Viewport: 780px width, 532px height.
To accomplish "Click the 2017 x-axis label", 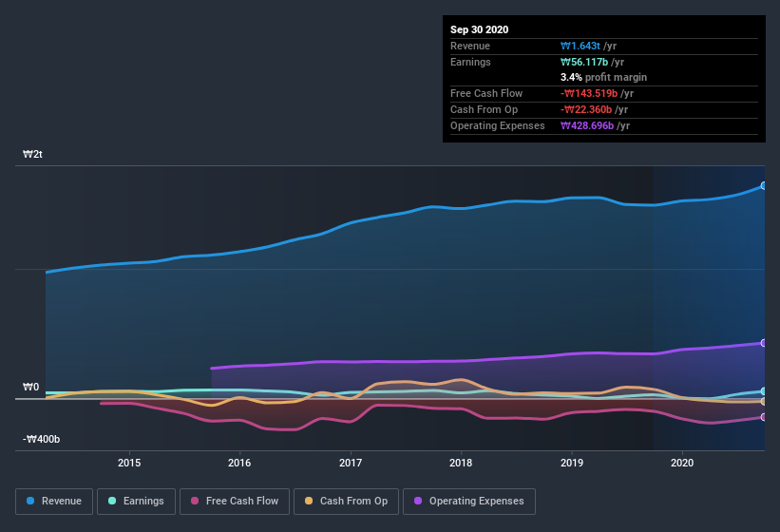I will (351, 463).
